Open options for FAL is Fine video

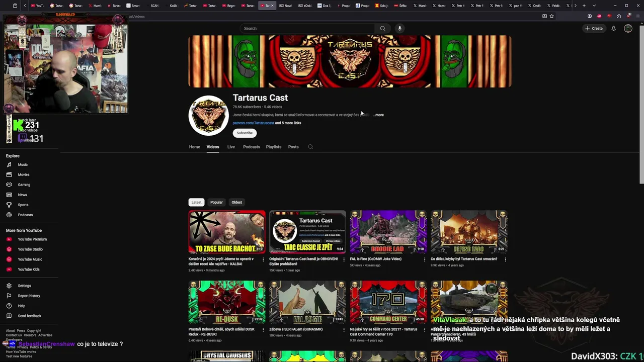(424, 259)
